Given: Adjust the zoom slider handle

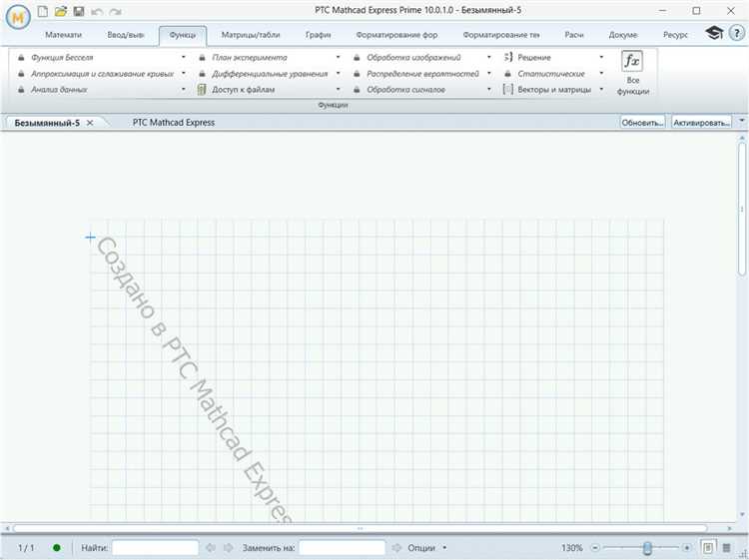Looking at the screenshot, I should (x=647, y=548).
